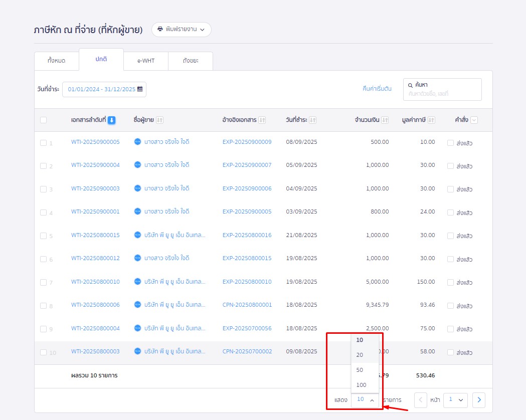Click ผลรวม 10 รายการ summary text
Viewport: 526px width, 420px height.
pyautogui.click(x=94, y=375)
